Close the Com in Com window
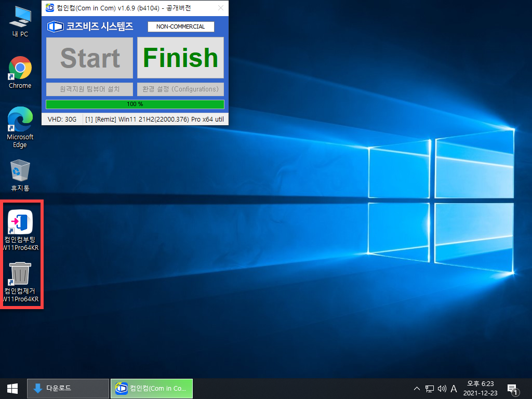Viewport: 532px width, 399px height. tap(220, 8)
